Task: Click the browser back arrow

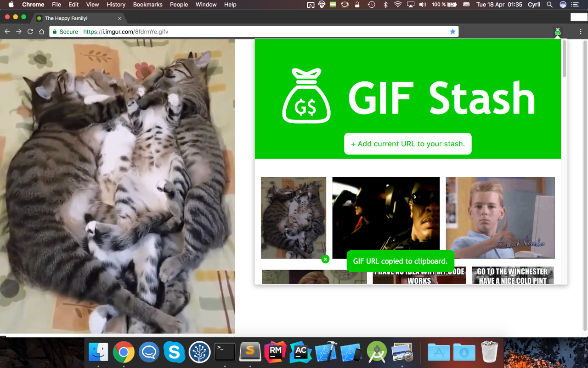Action: coord(7,32)
